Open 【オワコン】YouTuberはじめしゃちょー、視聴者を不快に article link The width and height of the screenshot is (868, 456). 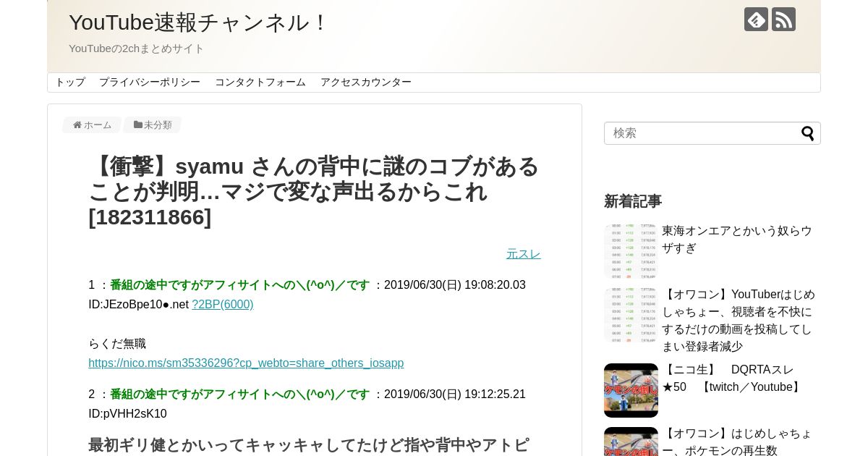[x=739, y=321]
